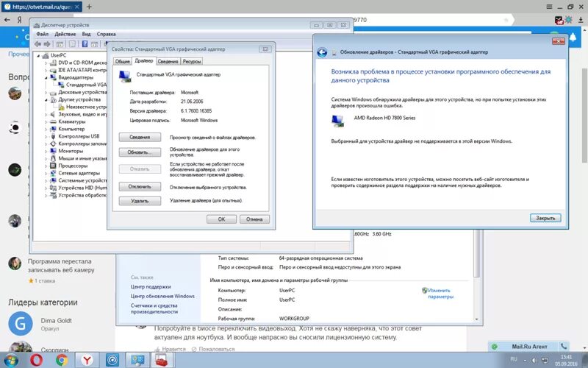Open question Программа перестала записывать веб камеру
The image size is (588, 368).
coord(61,266)
